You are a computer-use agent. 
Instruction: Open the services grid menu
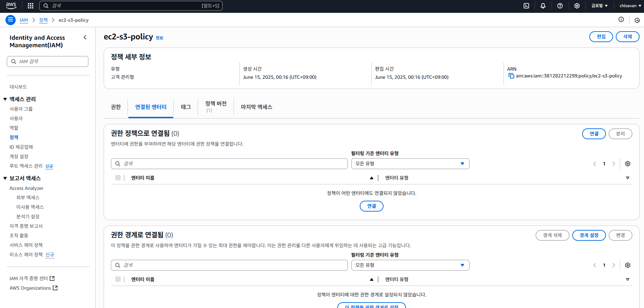coord(31,6)
